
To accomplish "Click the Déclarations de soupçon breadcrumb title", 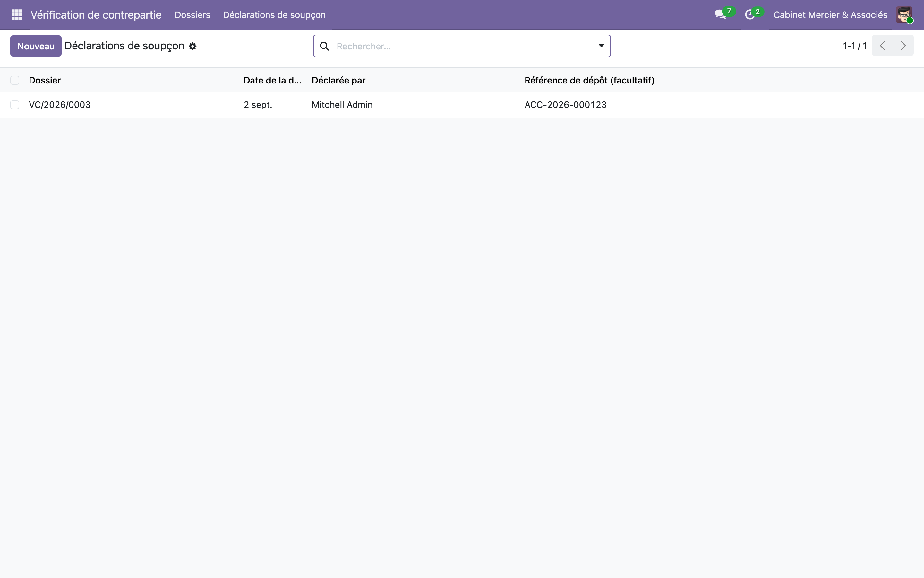I will [x=124, y=46].
